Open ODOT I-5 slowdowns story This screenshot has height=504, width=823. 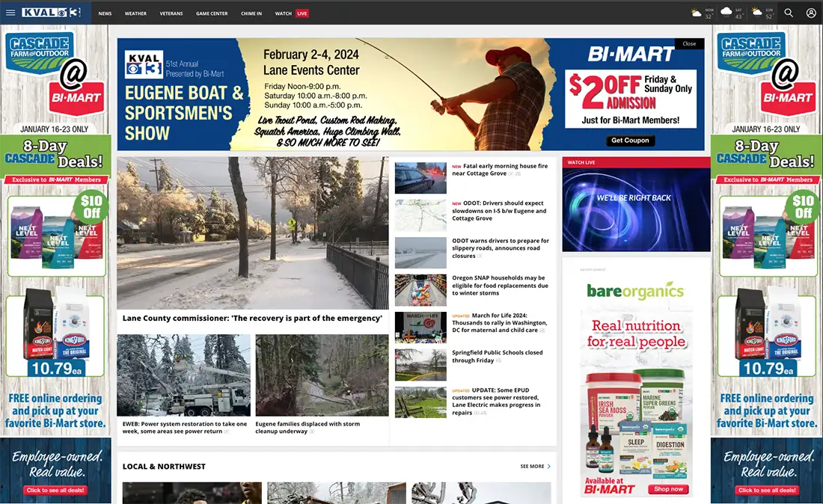(499, 211)
